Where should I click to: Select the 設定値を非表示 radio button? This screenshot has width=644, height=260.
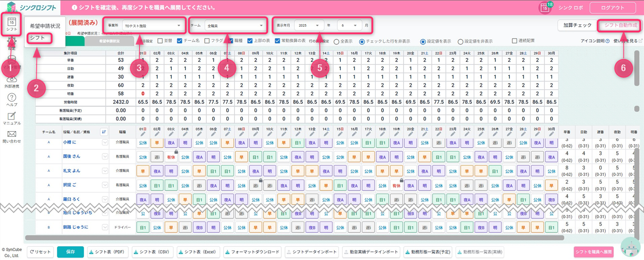coord(460,41)
